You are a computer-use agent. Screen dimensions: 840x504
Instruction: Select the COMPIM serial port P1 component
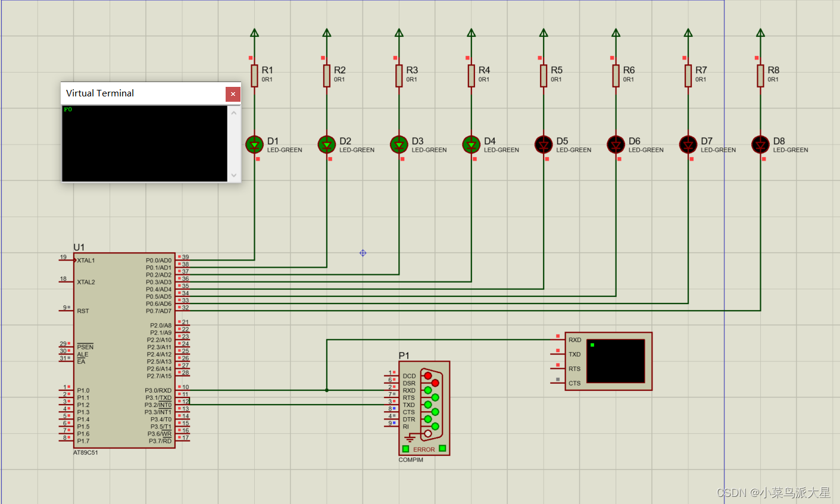[424, 408]
